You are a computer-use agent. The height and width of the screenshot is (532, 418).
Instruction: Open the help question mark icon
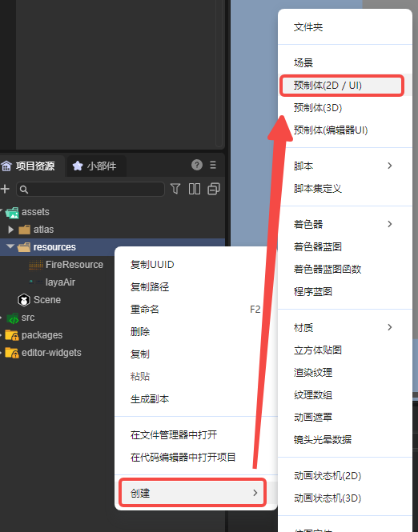click(x=197, y=165)
